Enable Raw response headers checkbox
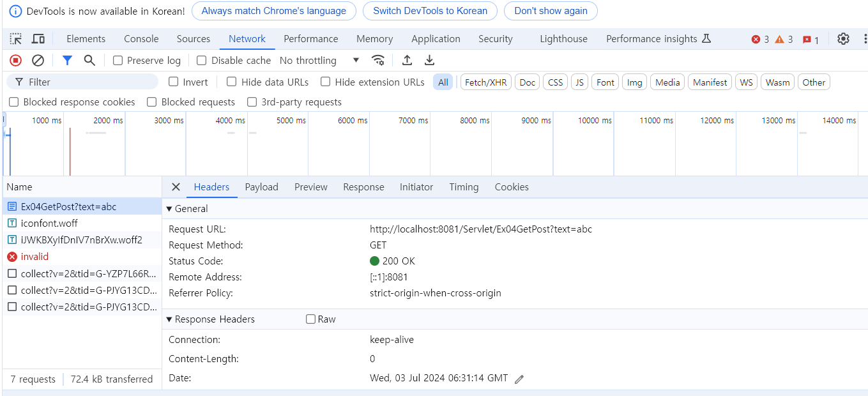This screenshot has width=868, height=396. coord(311,319)
